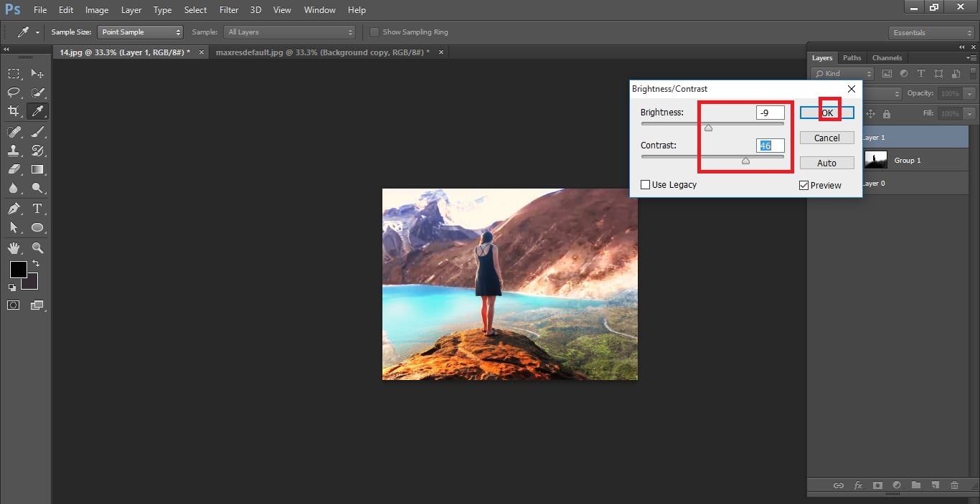Click OK to apply Brightness/Contrast
Viewport: 980px width, 504px height.
click(x=826, y=113)
